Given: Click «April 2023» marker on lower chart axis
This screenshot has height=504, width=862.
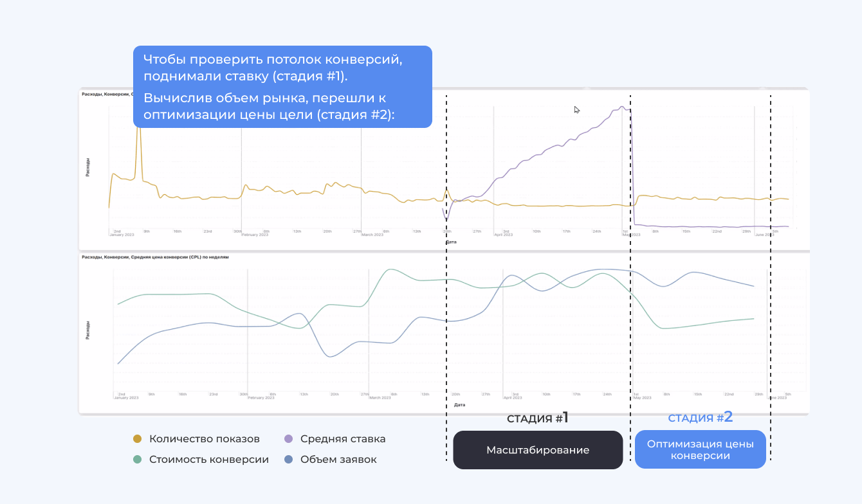Looking at the screenshot, I should (513, 398).
